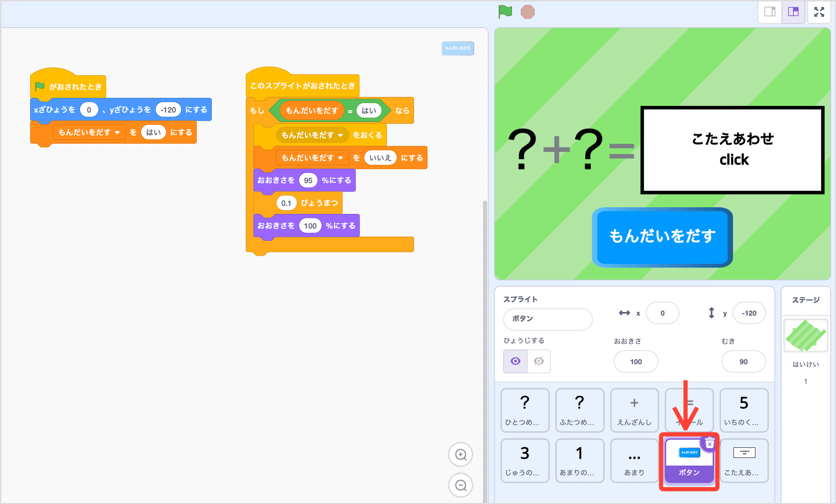836x504 pixels.
Task: Enter full screen stage mode
Action: point(819,12)
